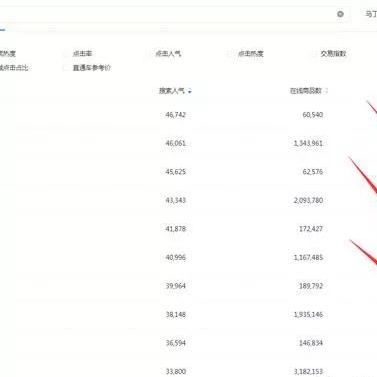Viewport: 377px width, 377px height.
Task: Sort by the 搜索人气 column header
Action: (x=175, y=91)
